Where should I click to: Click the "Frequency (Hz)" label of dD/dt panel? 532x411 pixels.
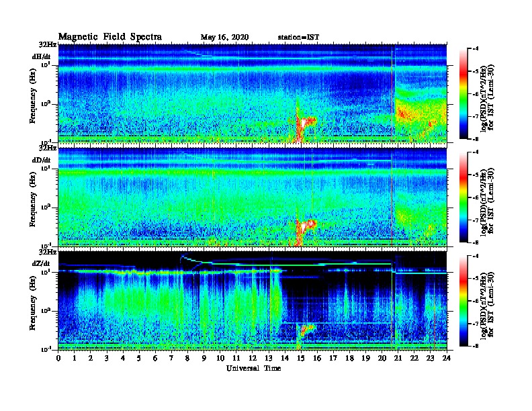pyautogui.click(x=33, y=199)
